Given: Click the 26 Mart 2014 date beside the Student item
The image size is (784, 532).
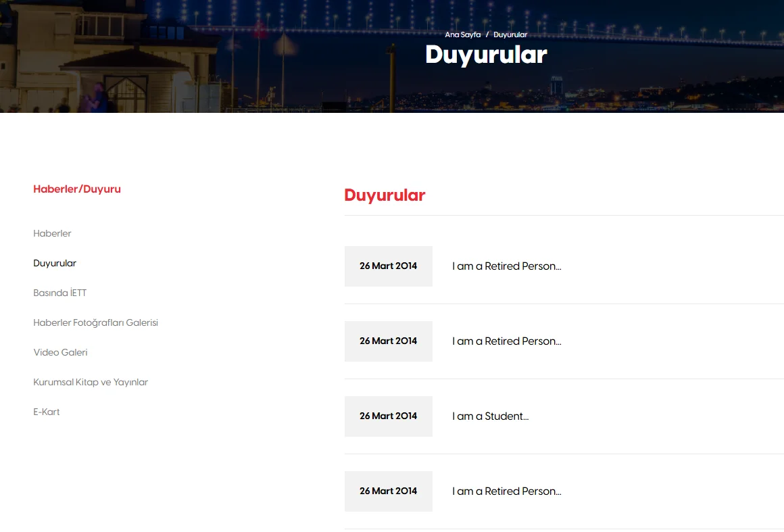Looking at the screenshot, I should tap(388, 416).
